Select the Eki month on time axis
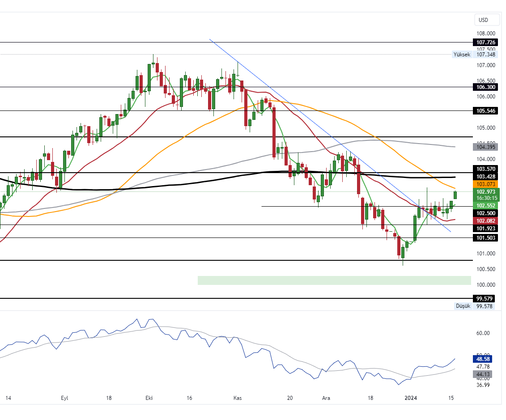The width and height of the screenshot is (506, 420). click(x=149, y=398)
